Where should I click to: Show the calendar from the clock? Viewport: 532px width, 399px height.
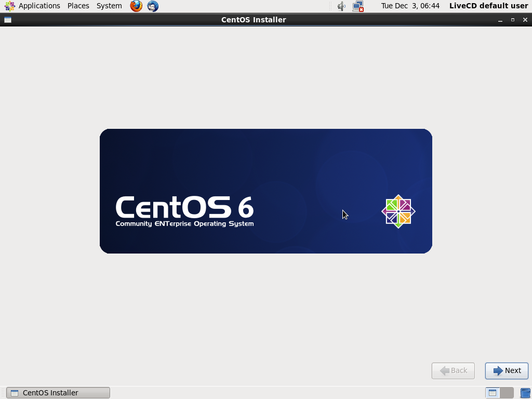click(x=410, y=6)
